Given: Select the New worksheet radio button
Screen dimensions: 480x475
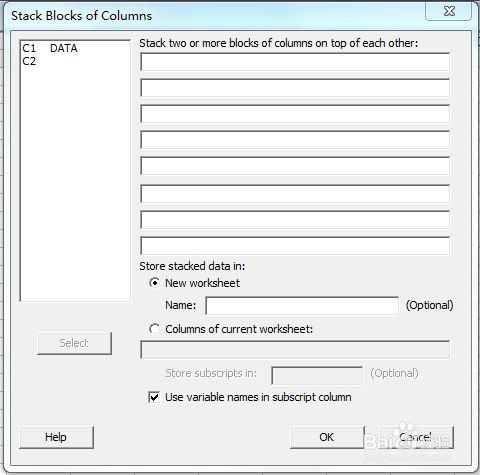Looking at the screenshot, I should pos(154,283).
